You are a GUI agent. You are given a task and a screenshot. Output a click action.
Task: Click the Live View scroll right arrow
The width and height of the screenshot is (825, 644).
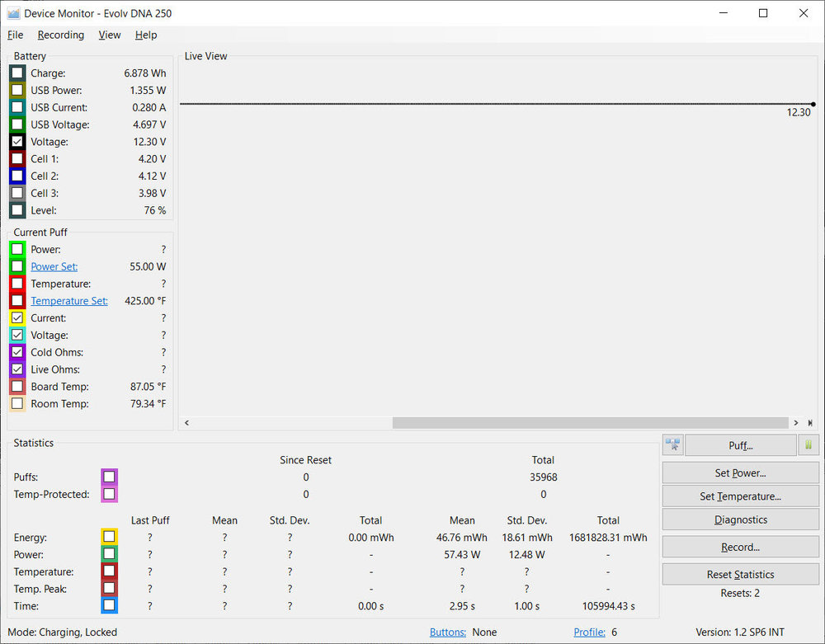click(x=796, y=423)
